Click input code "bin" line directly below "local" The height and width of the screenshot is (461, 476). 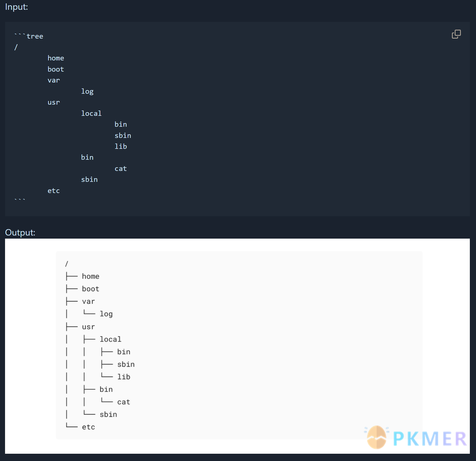point(121,124)
